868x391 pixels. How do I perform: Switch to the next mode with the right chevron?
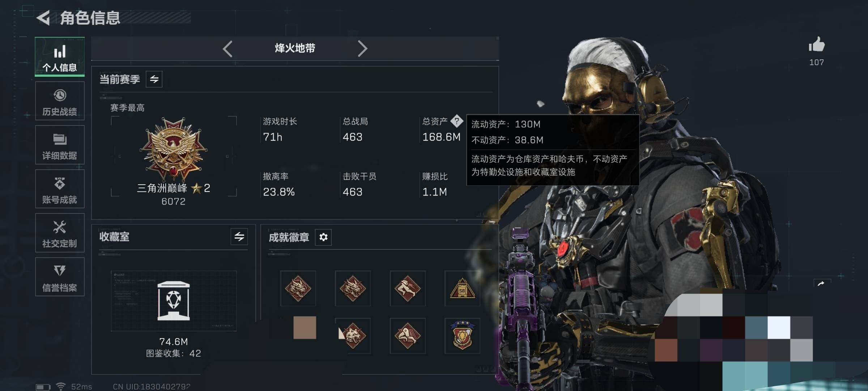point(362,49)
